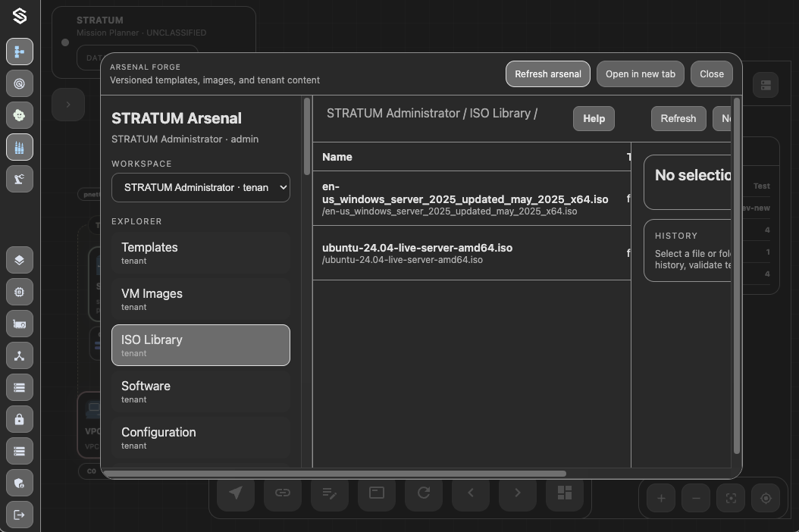The width and height of the screenshot is (799, 532).
Task: Click the Refresh arsenal button
Action: coord(548,74)
